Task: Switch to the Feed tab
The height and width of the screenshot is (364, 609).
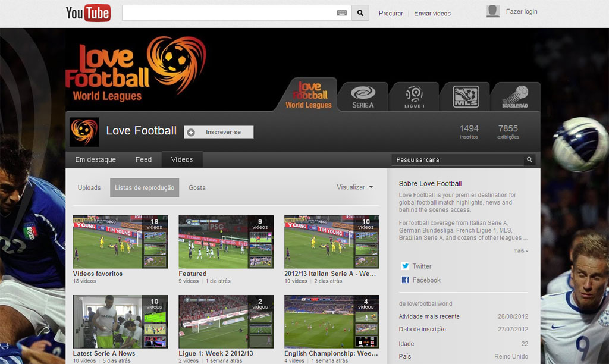Action: [143, 160]
